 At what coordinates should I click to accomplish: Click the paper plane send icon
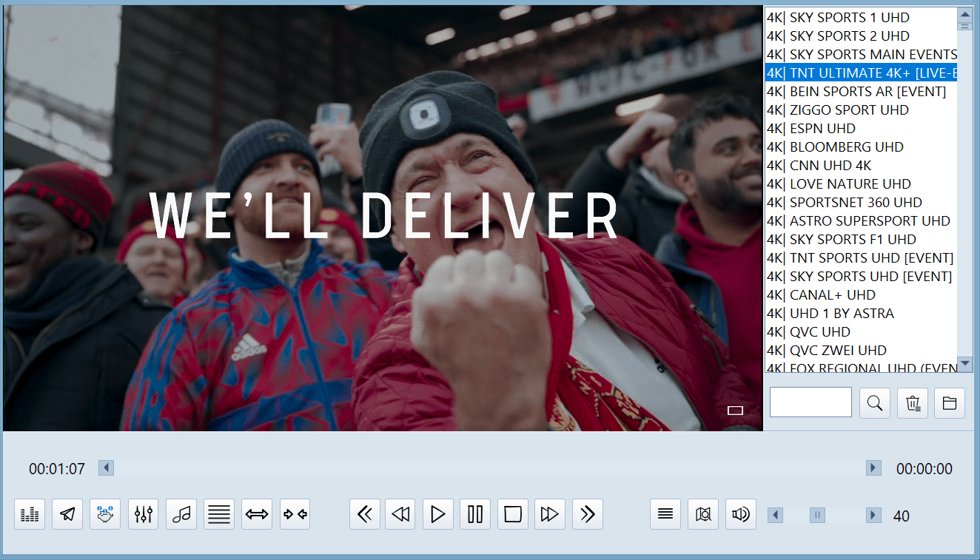tap(67, 514)
